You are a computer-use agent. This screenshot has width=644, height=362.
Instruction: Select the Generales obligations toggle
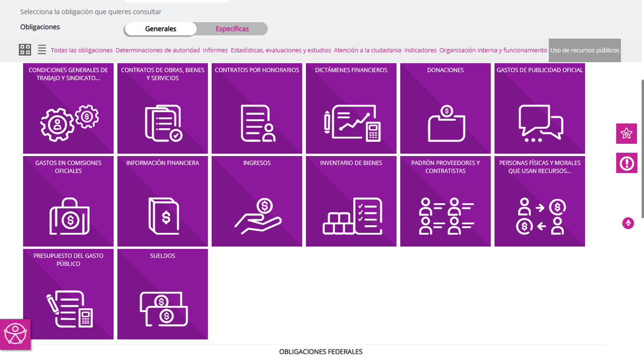click(x=160, y=29)
